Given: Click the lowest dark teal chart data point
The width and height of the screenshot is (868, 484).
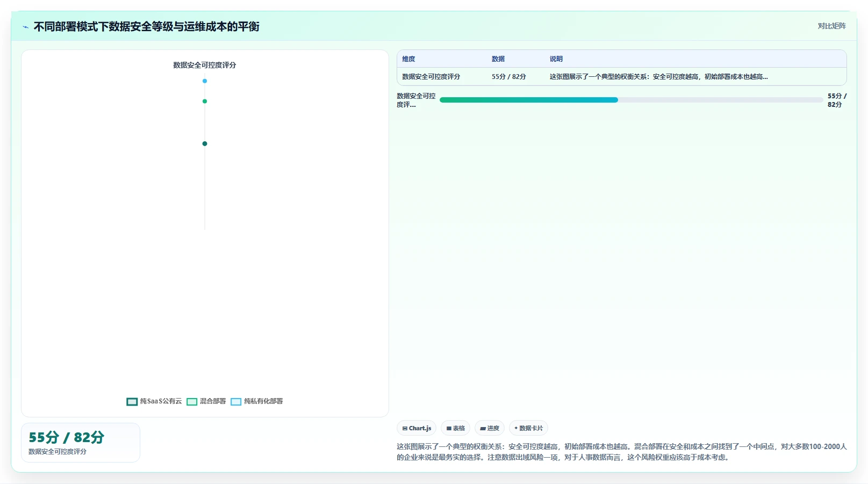Looking at the screenshot, I should coord(205,143).
